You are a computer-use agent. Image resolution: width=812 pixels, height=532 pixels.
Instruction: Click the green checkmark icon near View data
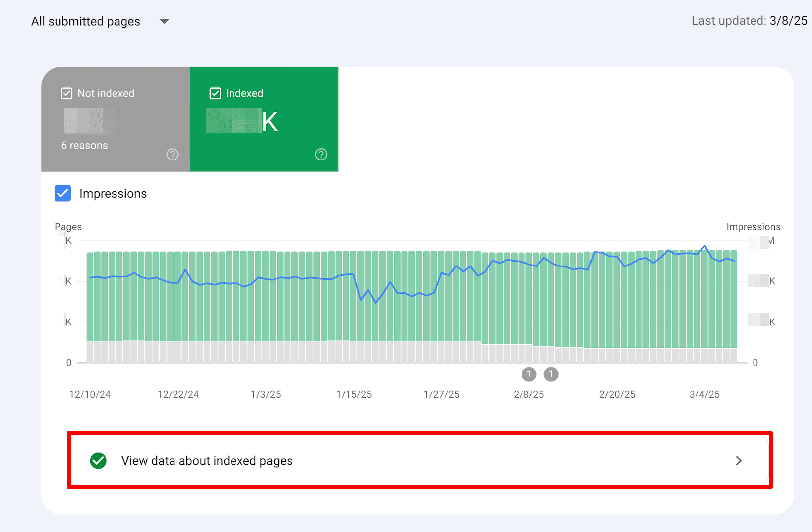point(98,461)
